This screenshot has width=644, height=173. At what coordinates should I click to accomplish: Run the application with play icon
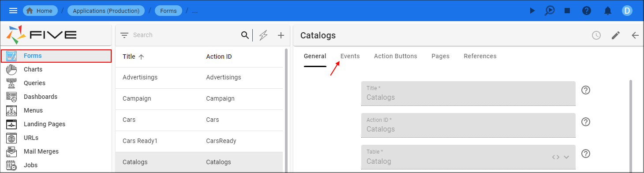532,11
